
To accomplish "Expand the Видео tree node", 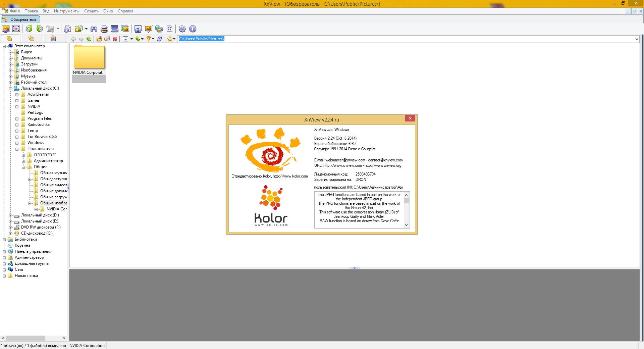I will point(10,52).
